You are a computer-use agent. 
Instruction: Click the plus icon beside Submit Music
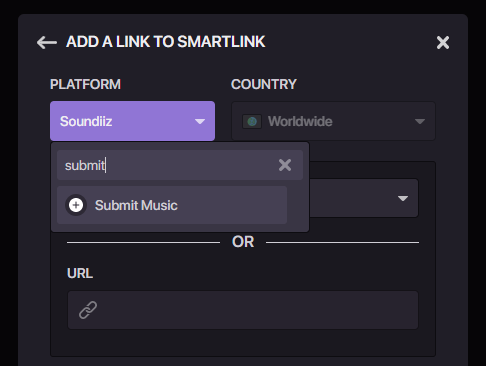click(76, 205)
